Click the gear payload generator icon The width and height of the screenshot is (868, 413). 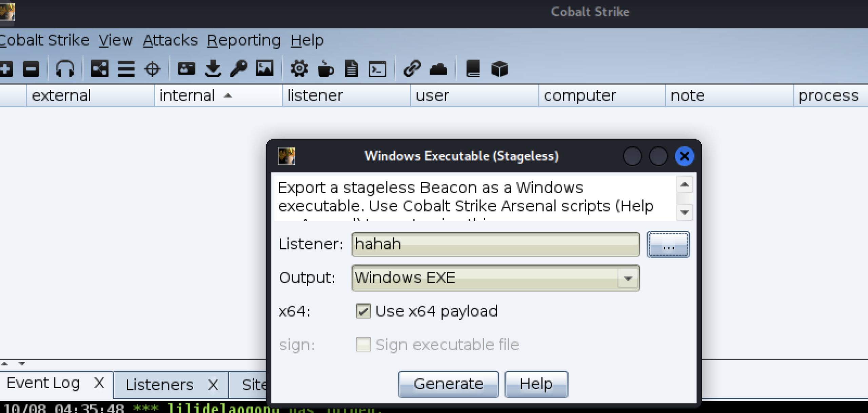click(299, 69)
